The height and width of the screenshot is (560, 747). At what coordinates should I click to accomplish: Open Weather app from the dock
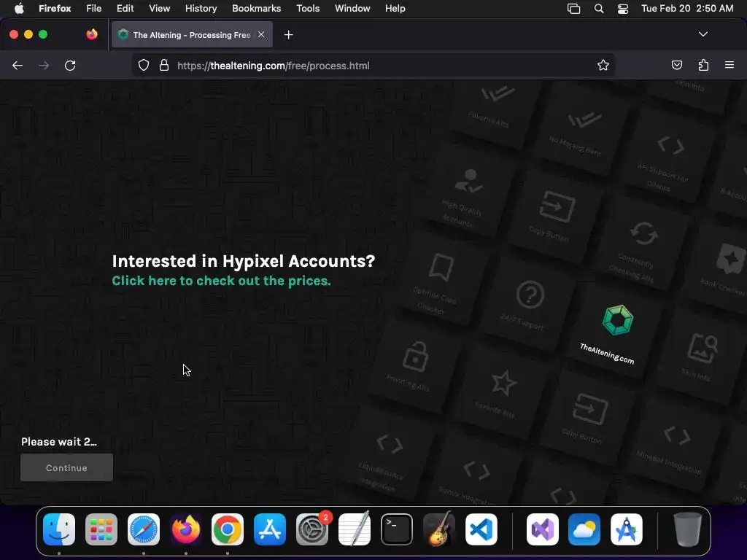pyautogui.click(x=584, y=529)
